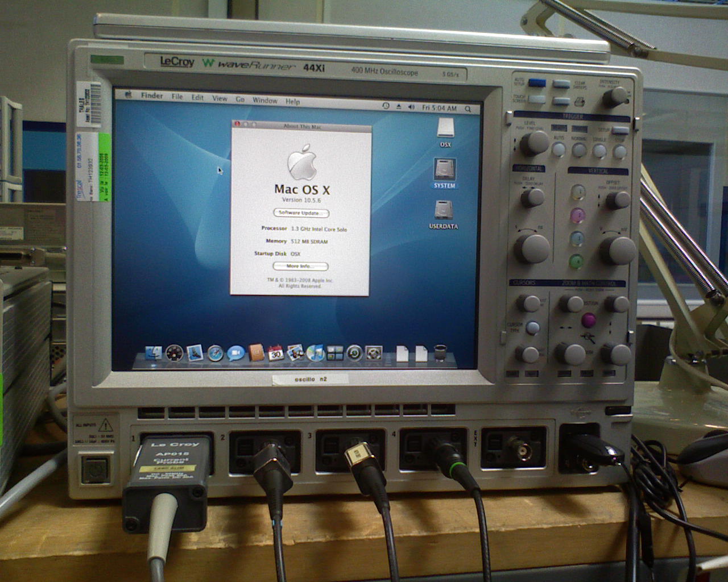
Task: Open the Mail app in the Dock
Action: (195, 354)
